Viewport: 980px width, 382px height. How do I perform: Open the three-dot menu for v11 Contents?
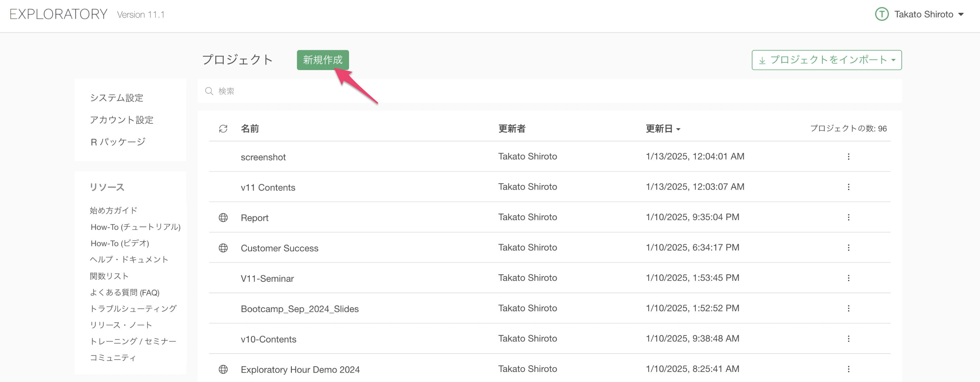pyautogui.click(x=848, y=187)
